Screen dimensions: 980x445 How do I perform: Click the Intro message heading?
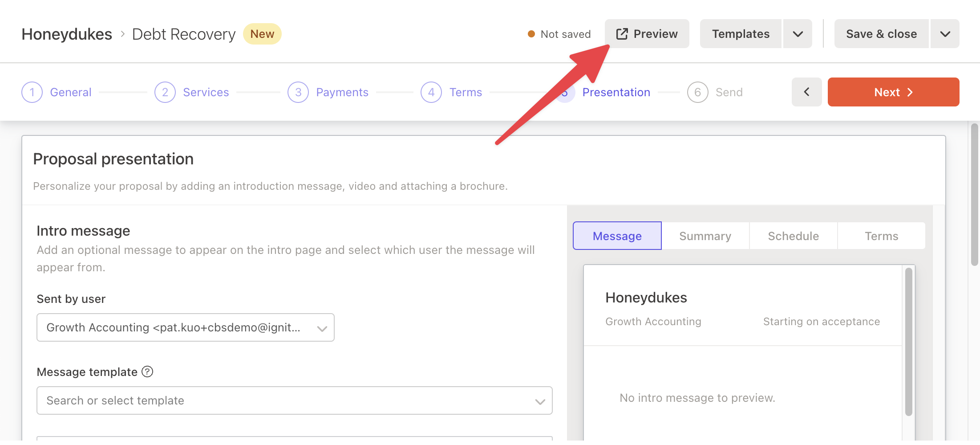(x=83, y=231)
